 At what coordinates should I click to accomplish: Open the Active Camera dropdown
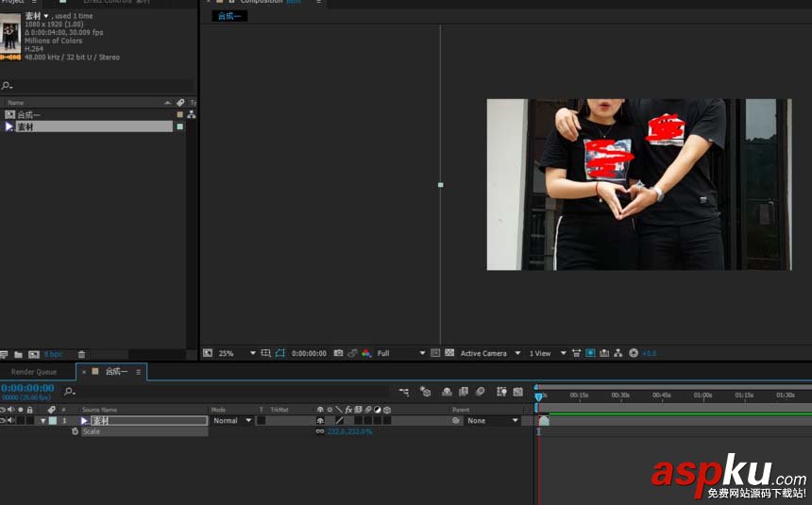coord(490,353)
